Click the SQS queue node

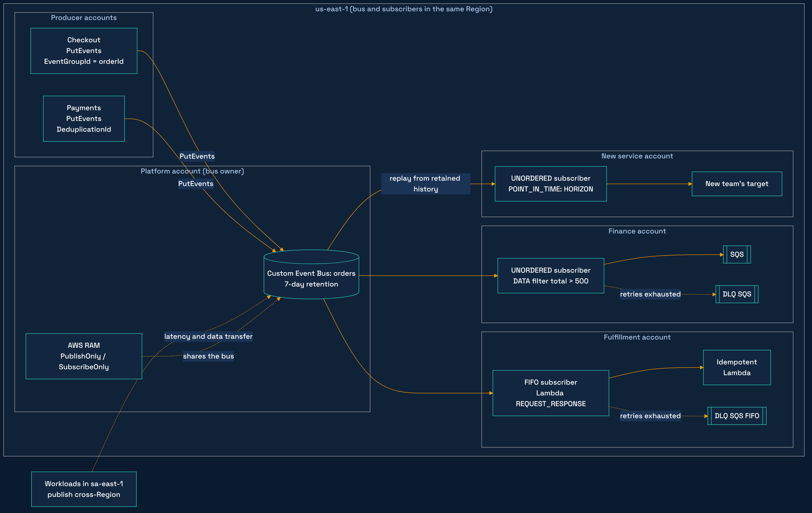coord(737,254)
